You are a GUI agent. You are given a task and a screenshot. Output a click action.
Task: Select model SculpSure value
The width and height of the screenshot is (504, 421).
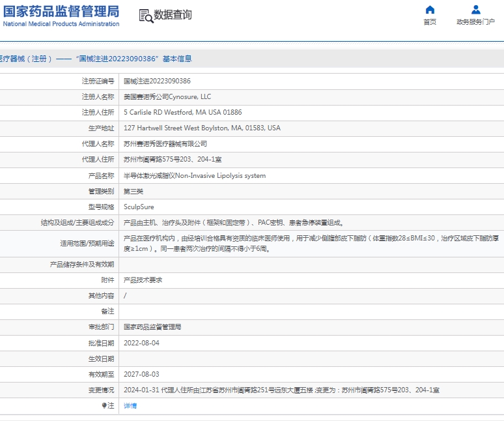pyautogui.click(x=139, y=207)
